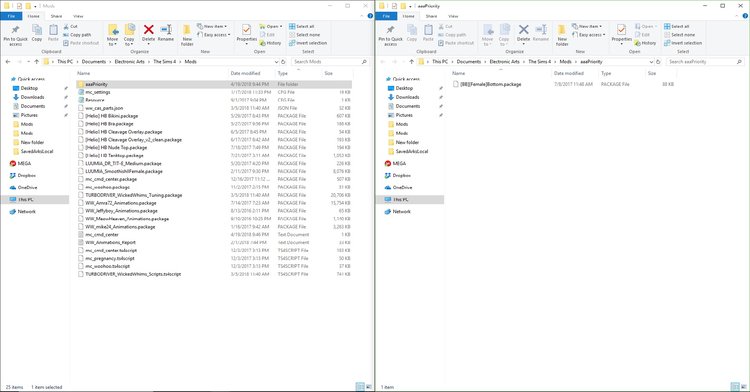Viewport: 750px width, 392px height.
Task: Collapse ribbon chevron in Mods window
Action: coord(362,16)
